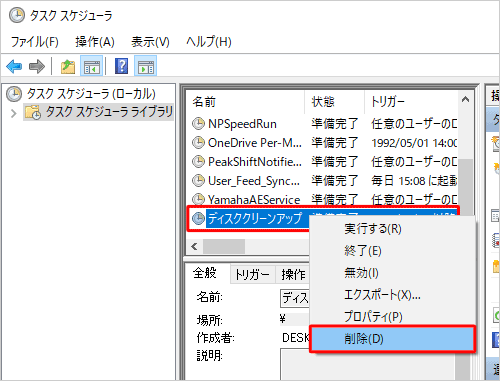The height and width of the screenshot is (381, 500).
Task: Select the ディスククリーンアップ task name
Action: (255, 219)
